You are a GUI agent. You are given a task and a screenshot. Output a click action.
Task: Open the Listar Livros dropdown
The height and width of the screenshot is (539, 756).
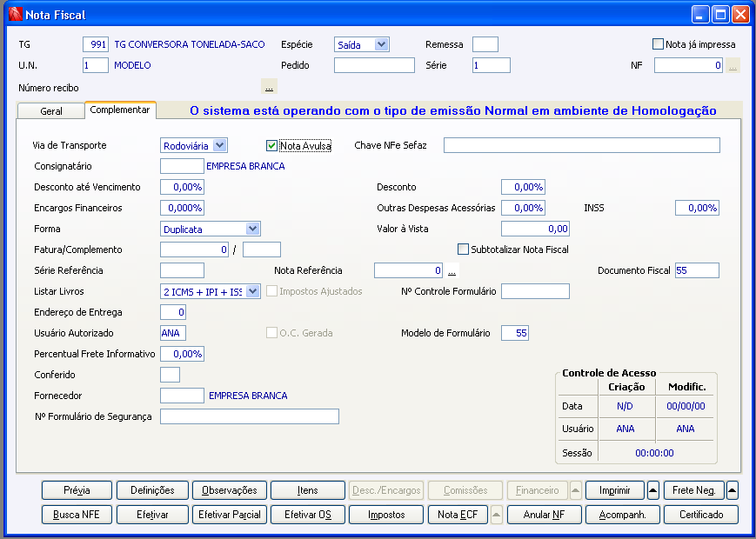(x=211, y=291)
